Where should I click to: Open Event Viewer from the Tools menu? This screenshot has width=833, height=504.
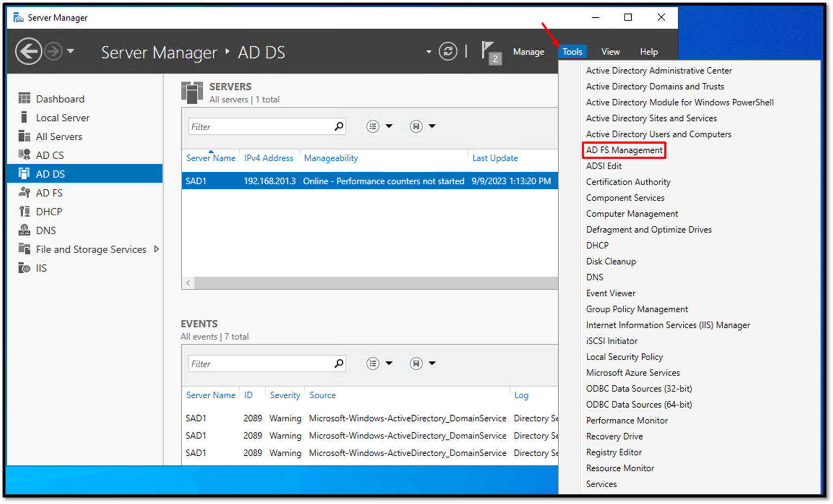click(x=611, y=293)
